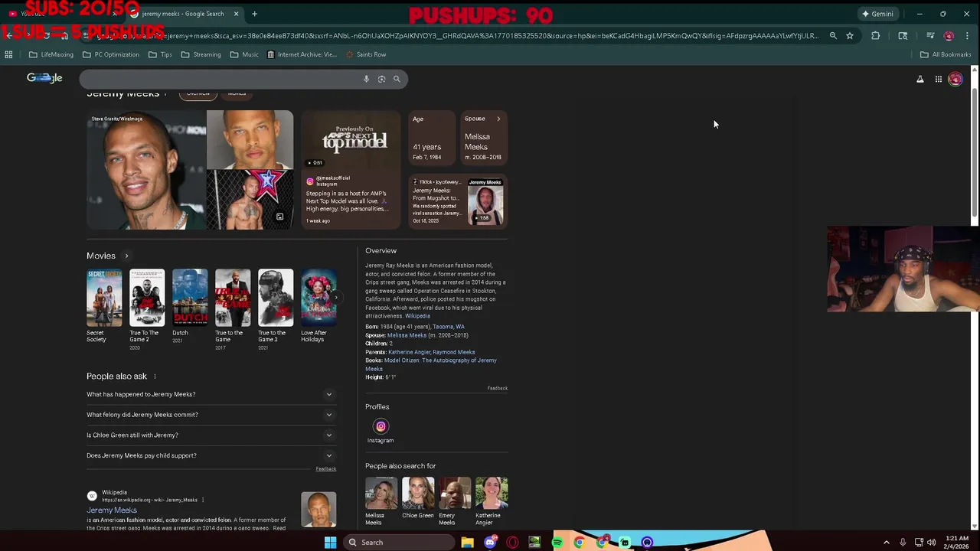The image size is (980, 551).
Task: Open the Tips bookmarks folder
Action: tap(160, 54)
